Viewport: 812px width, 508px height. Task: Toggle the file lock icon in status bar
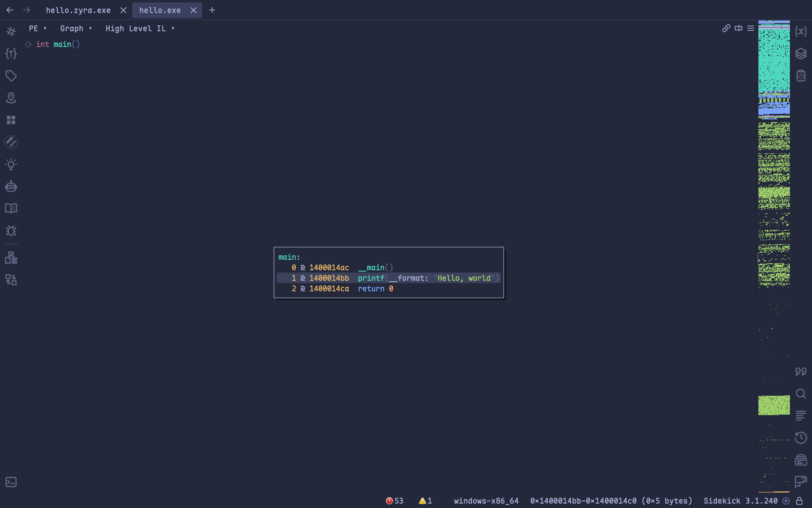tap(799, 501)
